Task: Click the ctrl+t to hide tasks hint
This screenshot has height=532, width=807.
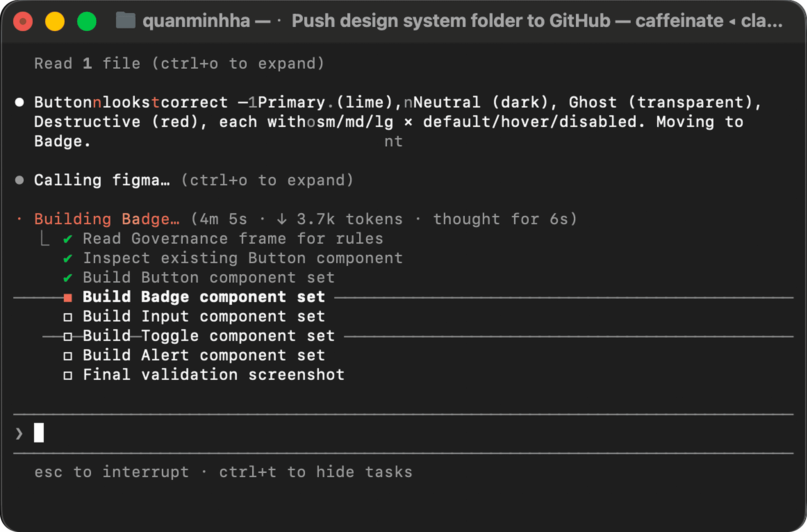Action: 316,472
